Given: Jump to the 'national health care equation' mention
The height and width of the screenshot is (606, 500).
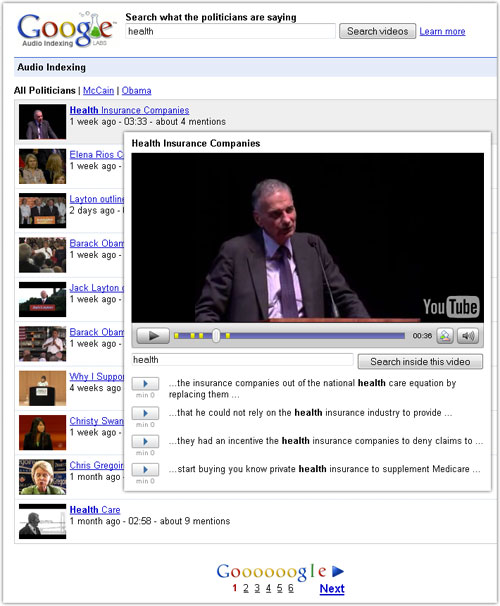Looking at the screenshot, I should (145, 384).
